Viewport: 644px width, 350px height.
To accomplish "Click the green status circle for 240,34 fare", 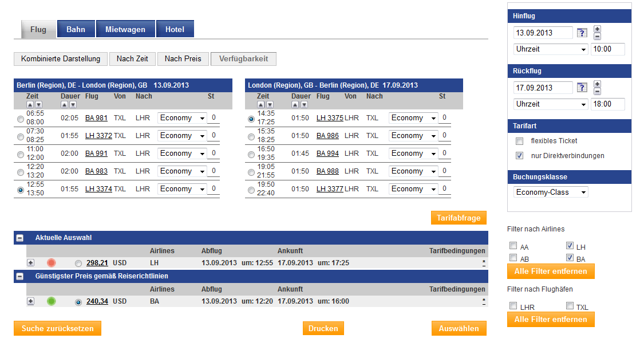I will click(52, 301).
